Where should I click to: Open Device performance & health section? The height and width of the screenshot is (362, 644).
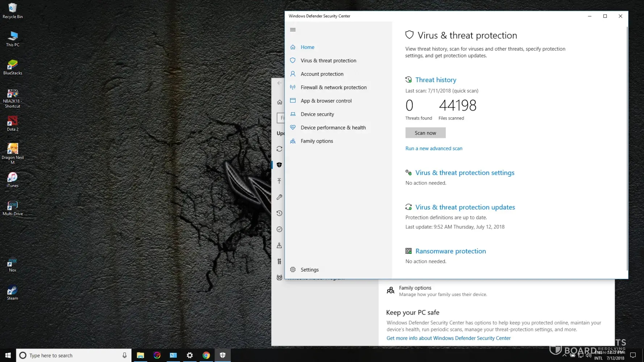(333, 127)
